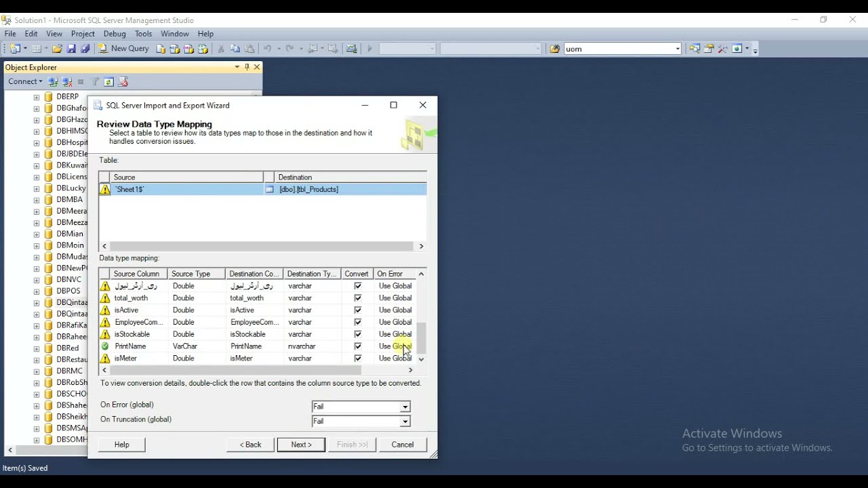The width and height of the screenshot is (868, 488).
Task: Open the Connect dropdown in Object Explorer
Action: click(25, 82)
